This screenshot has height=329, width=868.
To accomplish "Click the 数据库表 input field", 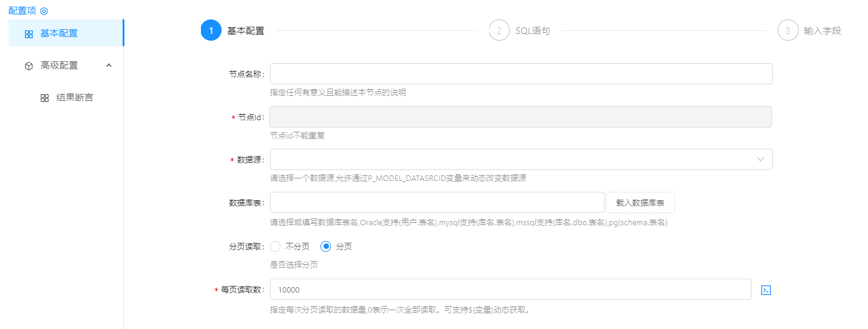I will 437,203.
